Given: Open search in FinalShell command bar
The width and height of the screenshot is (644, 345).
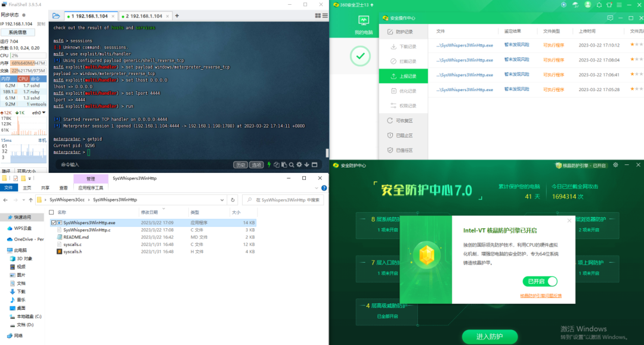Looking at the screenshot, I should click(x=291, y=164).
